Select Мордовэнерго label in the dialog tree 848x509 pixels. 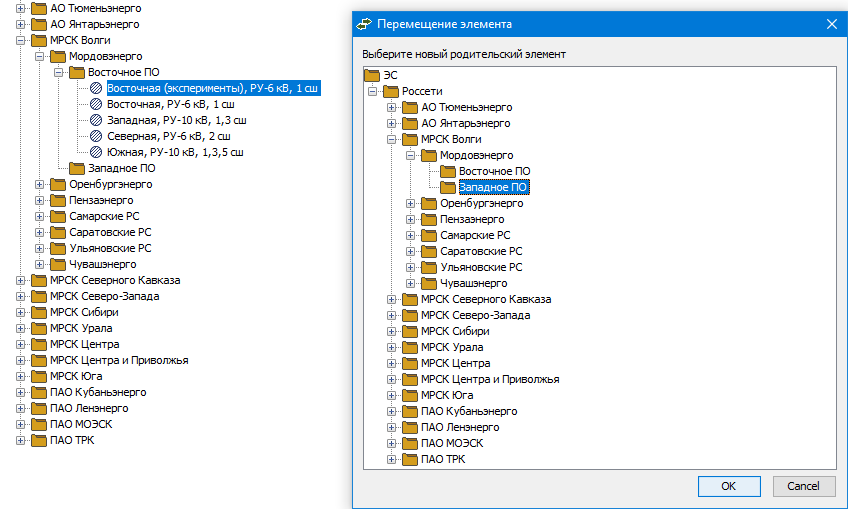tap(476, 155)
